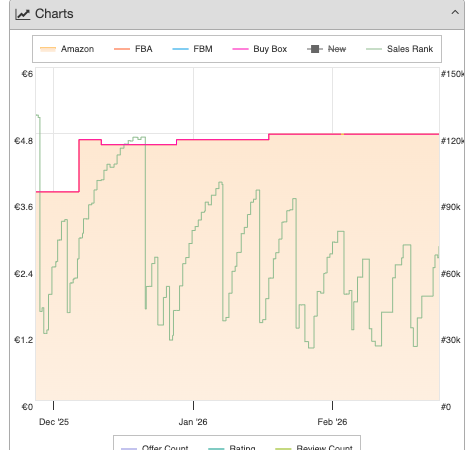The image size is (474, 450).
Task: Click the €3.6 price axis label
Action: coord(23,207)
